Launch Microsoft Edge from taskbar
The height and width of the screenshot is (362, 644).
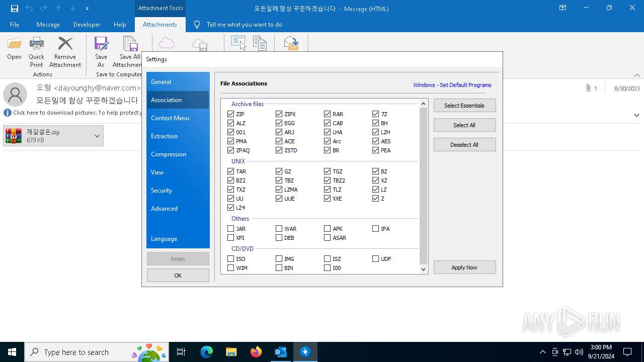point(207,352)
